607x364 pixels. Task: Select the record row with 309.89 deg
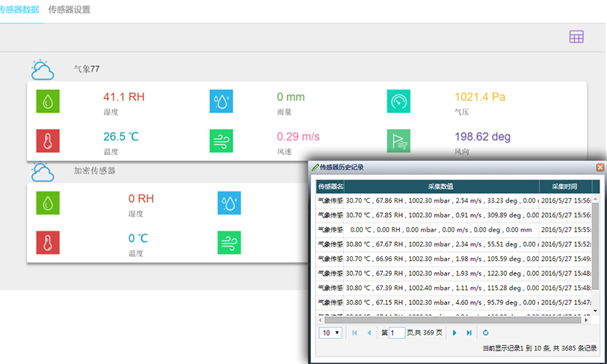(454, 215)
